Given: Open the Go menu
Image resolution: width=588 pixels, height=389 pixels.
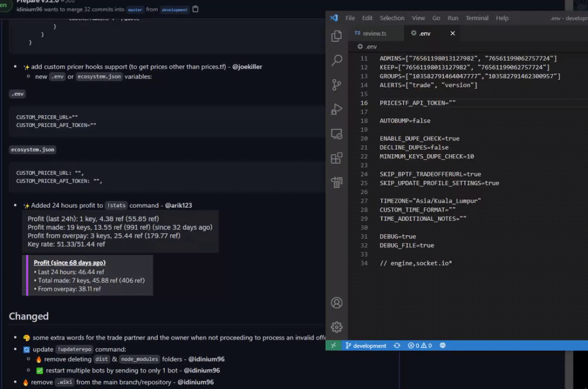Looking at the screenshot, I should pos(436,18).
